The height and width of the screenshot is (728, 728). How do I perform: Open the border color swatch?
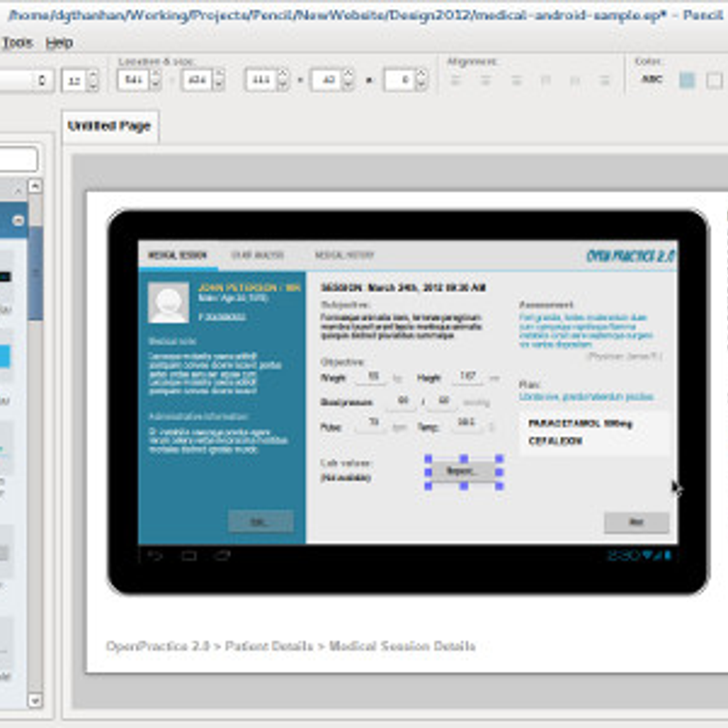click(x=714, y=81)
